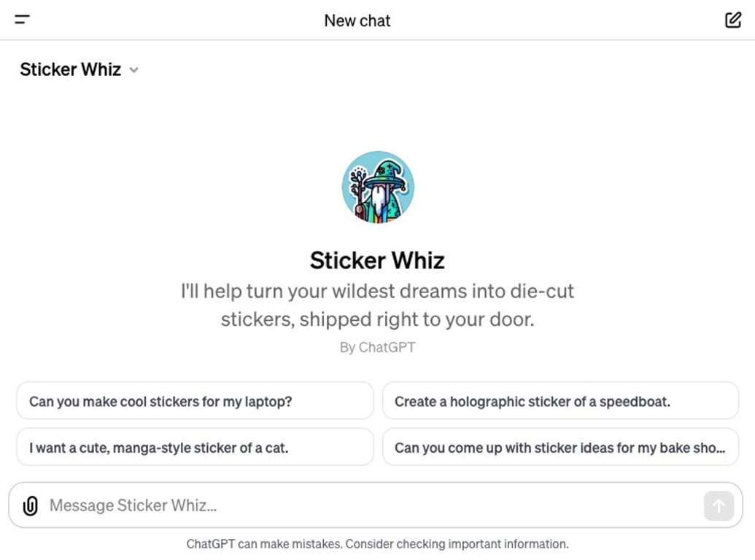Screen dimensions: 755x560
Task: Click the By ChatGPT attribution text
Action: [x=377, y=347]
